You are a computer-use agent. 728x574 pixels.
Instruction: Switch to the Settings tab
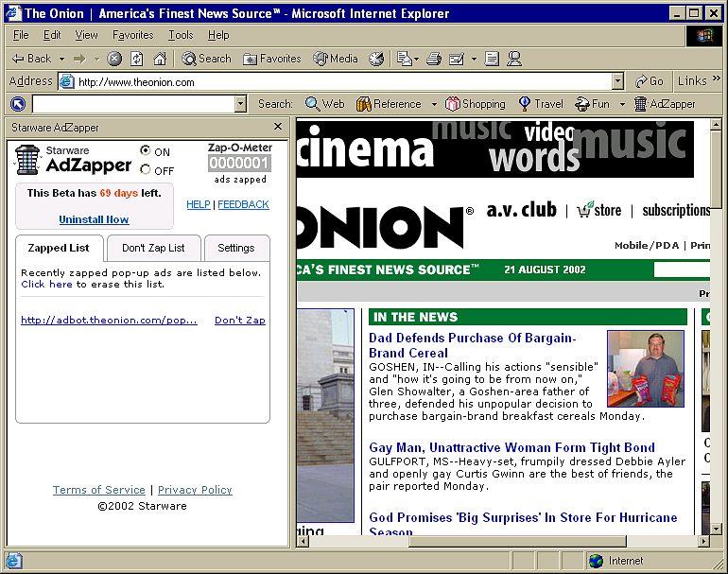click(236, 248)
